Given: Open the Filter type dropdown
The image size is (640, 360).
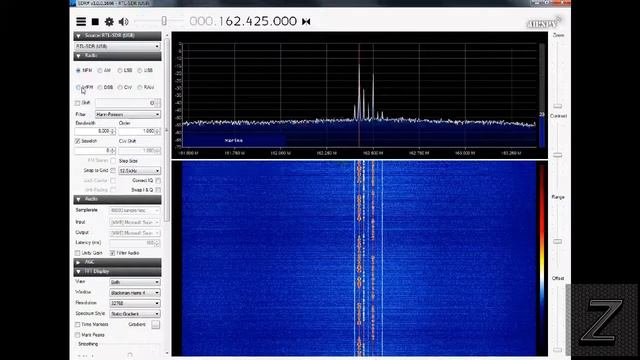Looking at the screenshot, I should pyautogui.click(x=128, y=115).
